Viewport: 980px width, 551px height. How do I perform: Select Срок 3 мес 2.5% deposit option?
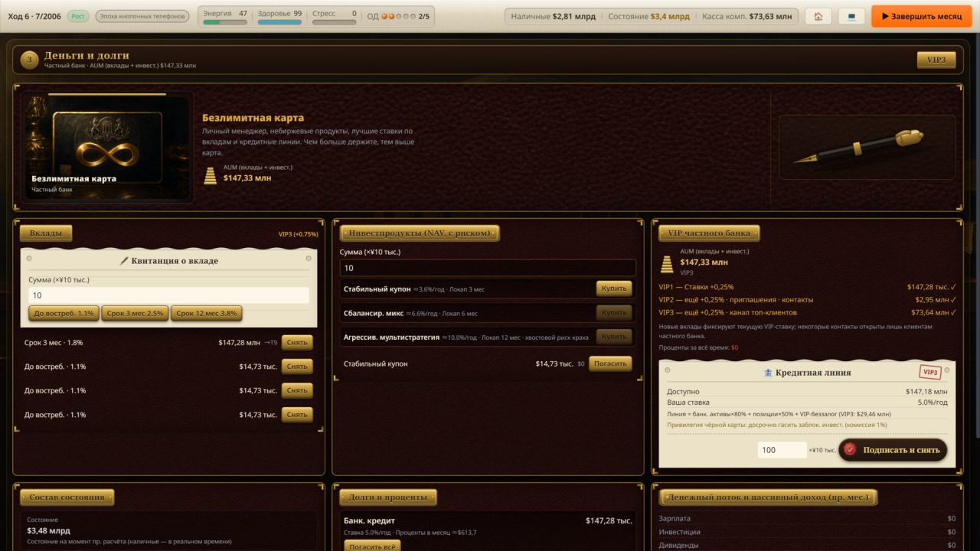point(136,313)
